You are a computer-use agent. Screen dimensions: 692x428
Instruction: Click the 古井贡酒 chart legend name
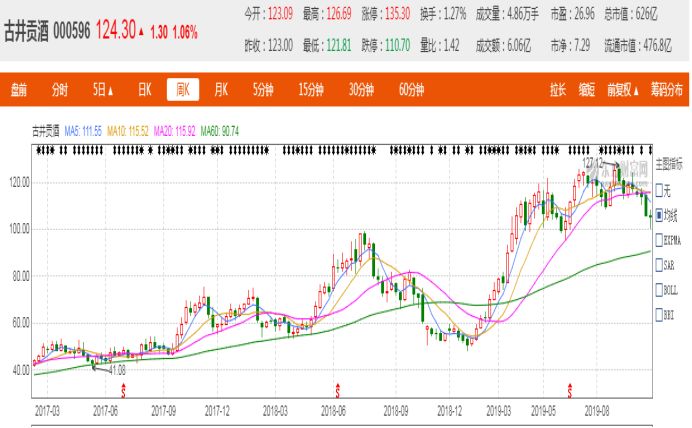coord(46,131)
